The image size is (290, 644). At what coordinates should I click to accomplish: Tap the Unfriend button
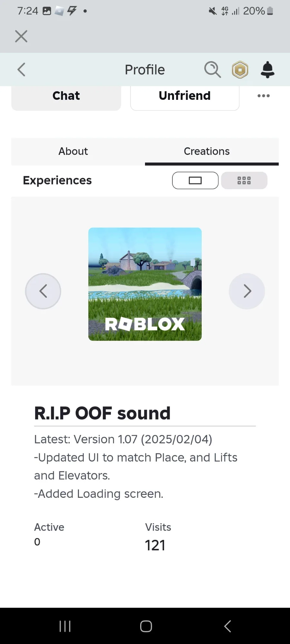[x=185, y=96]
